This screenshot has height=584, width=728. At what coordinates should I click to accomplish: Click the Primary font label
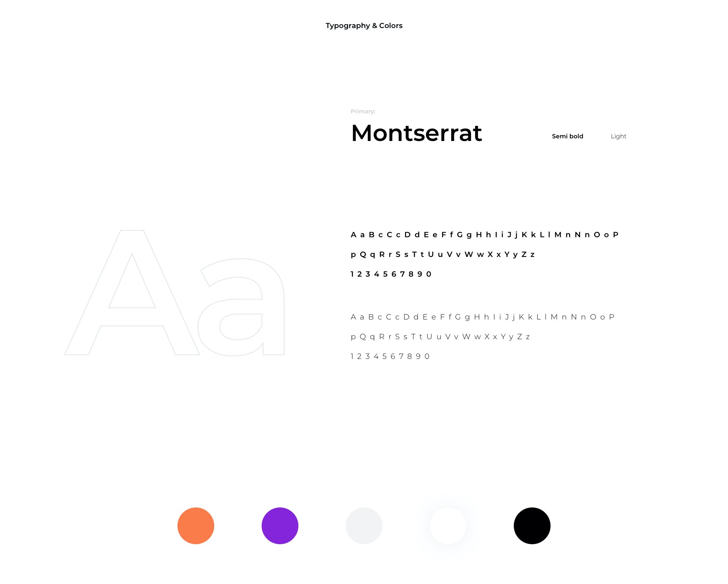click(362, 111)
